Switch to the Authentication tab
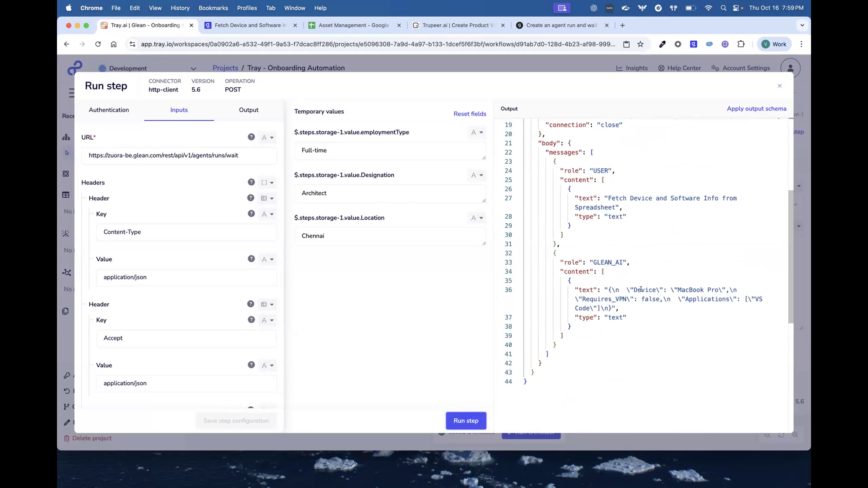Viewport: 868px width, 488px height. click(109, 110)
